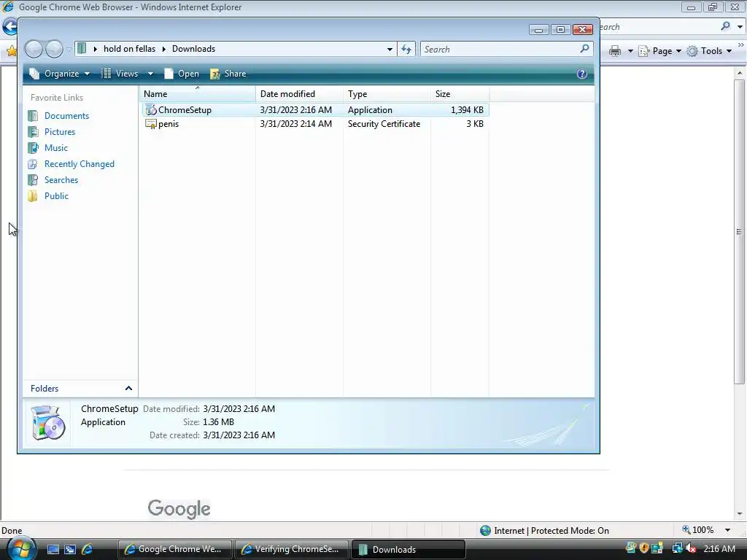This screenshot has width=747, height=560.
Task: Click Show Desktop quick launch icon
Action: [53, 550]
